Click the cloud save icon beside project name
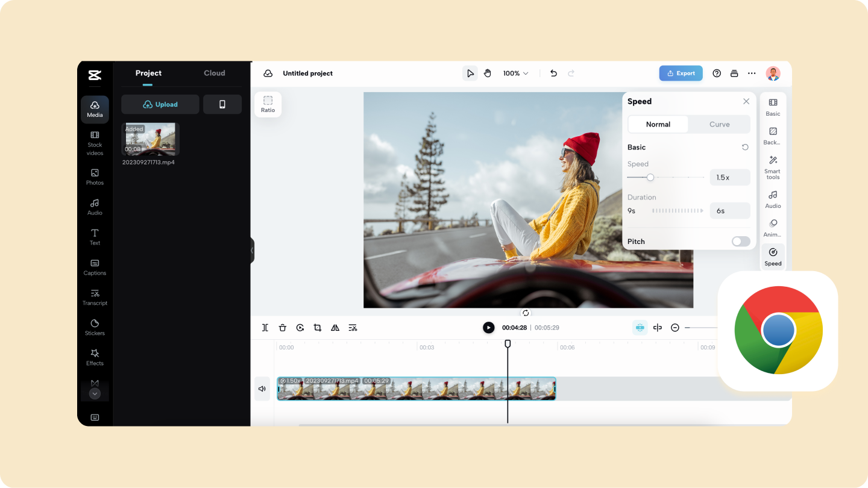Screen dimensions: 868x488 (x=268, y=74)
